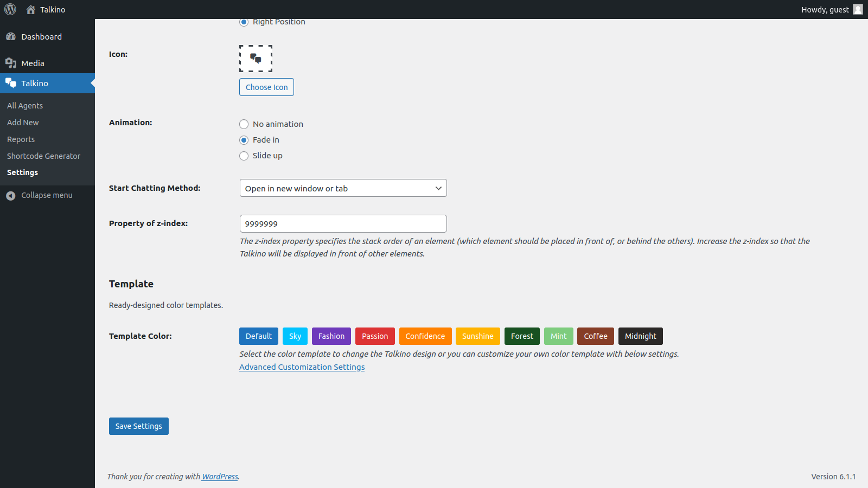868x488 pixels.
Task: Apply the Midnight template color
Action: [641, 336]
